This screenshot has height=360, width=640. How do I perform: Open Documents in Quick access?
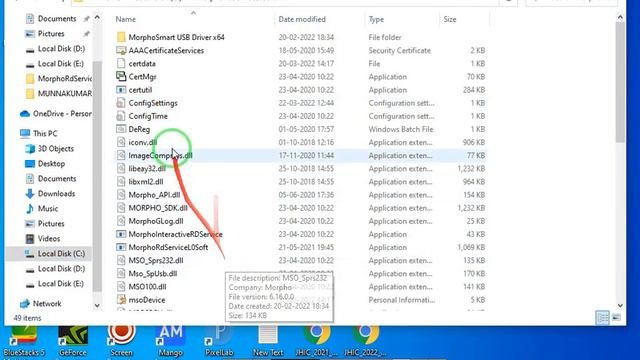(57, 18)
